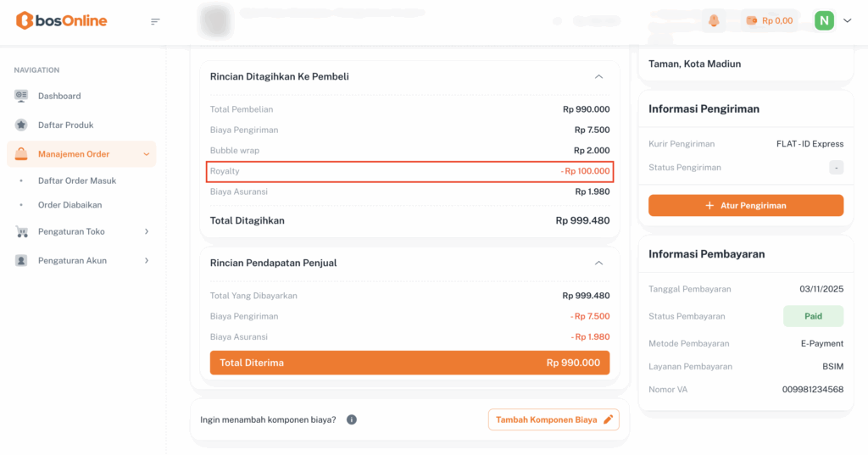Click the Daftar Produk star icon

tap(21, 125)
